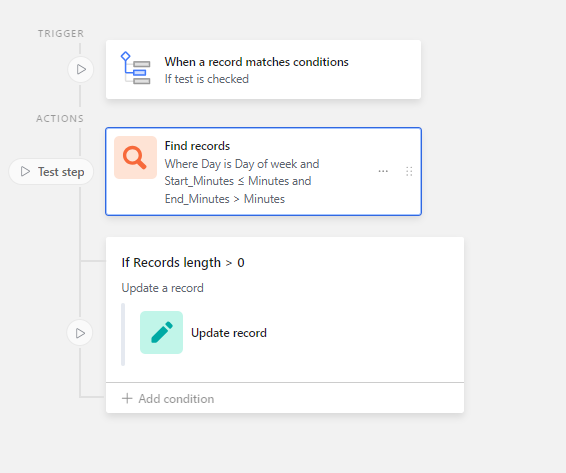The height and width of the screenshot is (473, 566).
Task: Open the 'If Records length > 0' condition
Action: tap(183, 262)
